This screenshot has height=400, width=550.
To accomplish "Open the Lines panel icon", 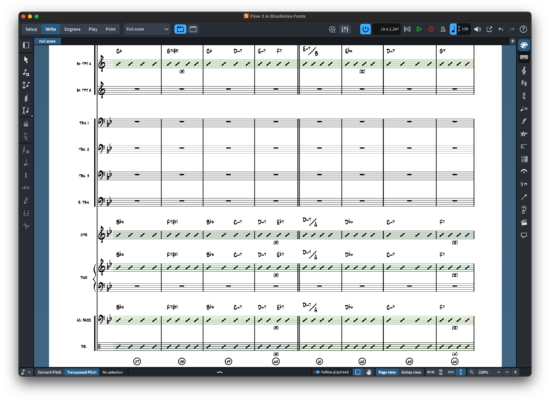I will coord(524,197).
